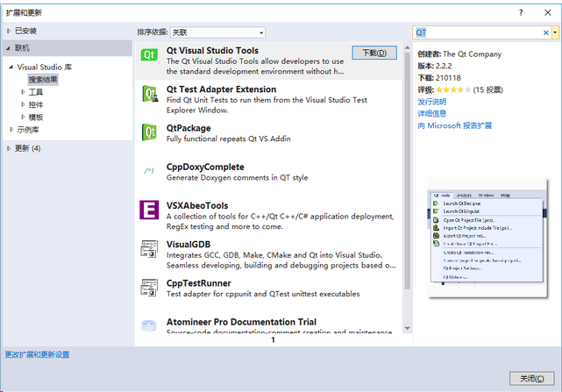
Task: Click the Qt Visual Studio Tools green icon
Action: tap(149, 55)
